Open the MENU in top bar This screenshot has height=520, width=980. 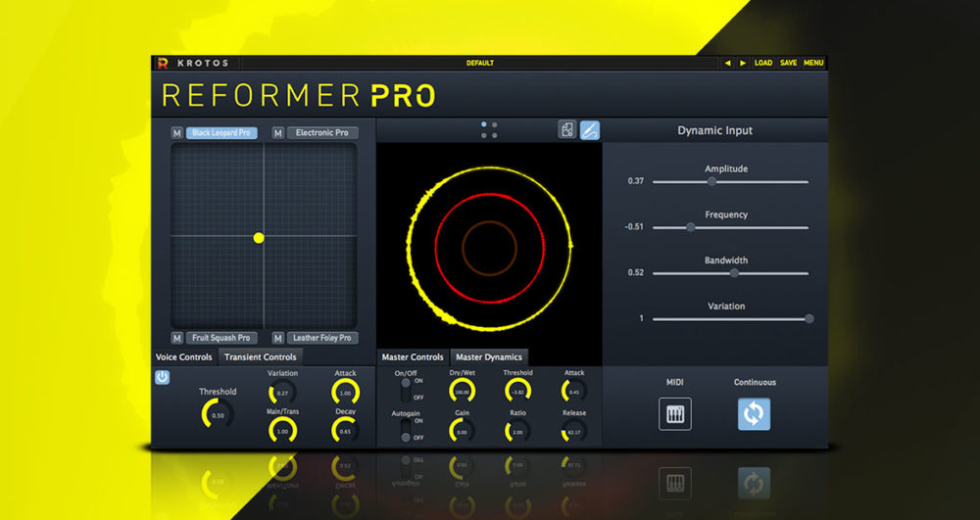pos(813,63)
